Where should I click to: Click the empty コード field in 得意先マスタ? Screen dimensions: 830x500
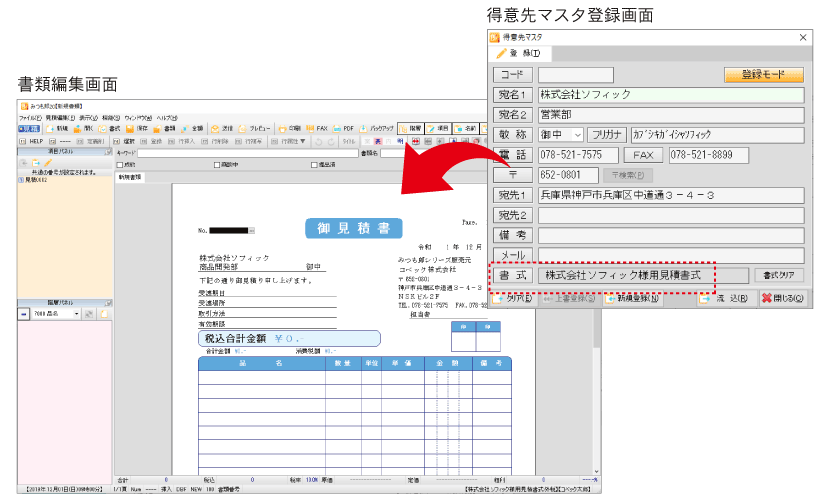tap(576, 75)
